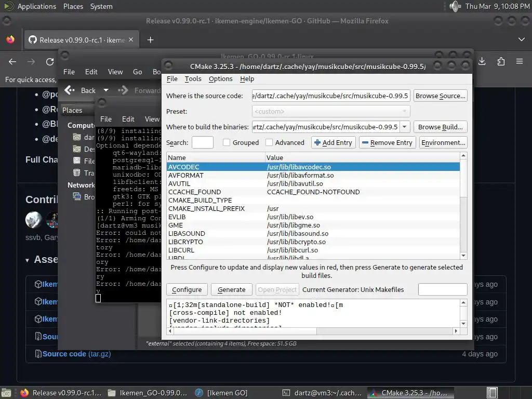The image size is (532, 399).
Task: Switch to dartz@vm3 terminal taskbar item
Action: 322,393
